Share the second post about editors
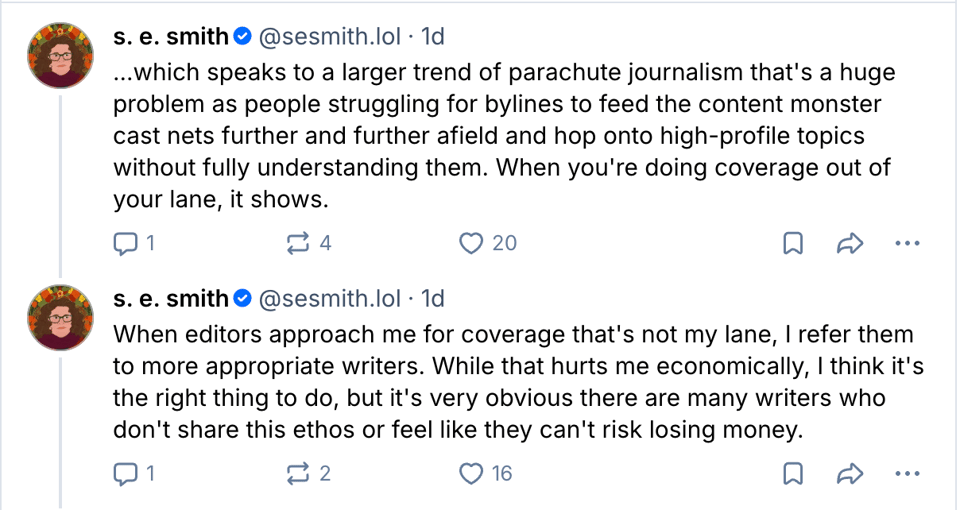 (x=849, y=474)
